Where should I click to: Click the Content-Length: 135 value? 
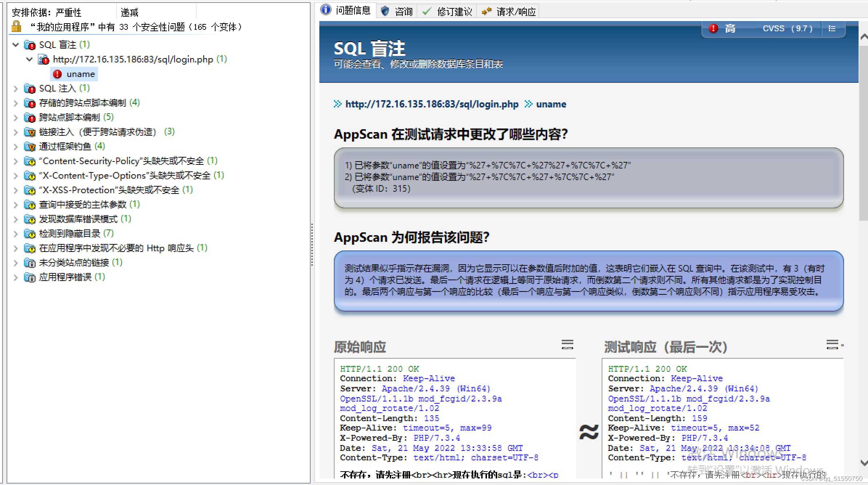click(431, 418)
